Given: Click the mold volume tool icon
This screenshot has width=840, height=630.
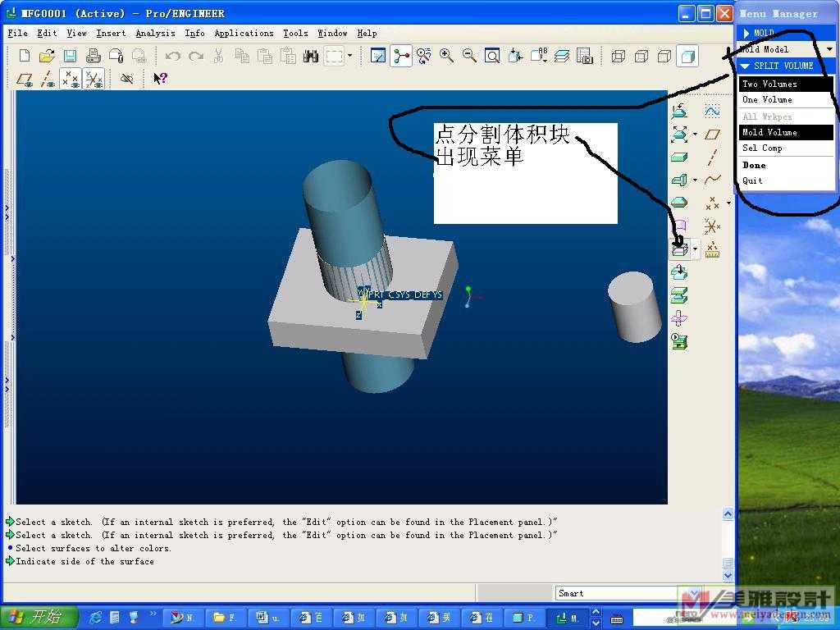Looking at the screenshot, I should (679, 180).
